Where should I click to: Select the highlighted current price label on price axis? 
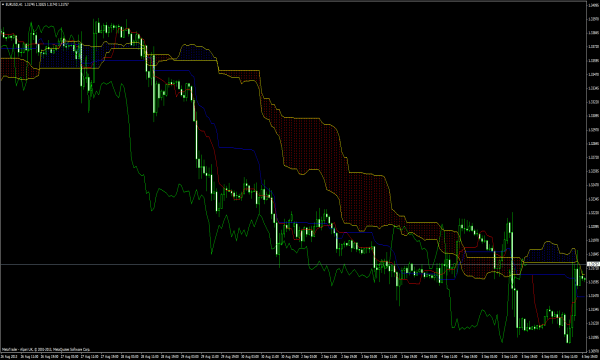pyautogui.click(x=593, y=264)
